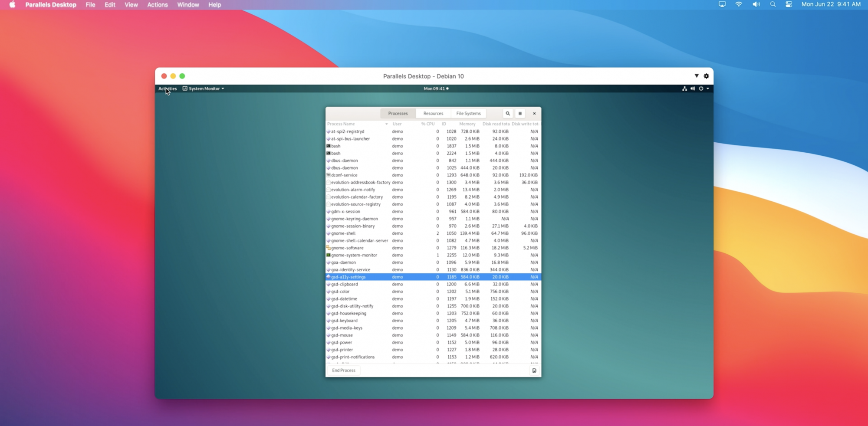Switch to the File Systems tab
868x426 pixels.
click(468, 113)
